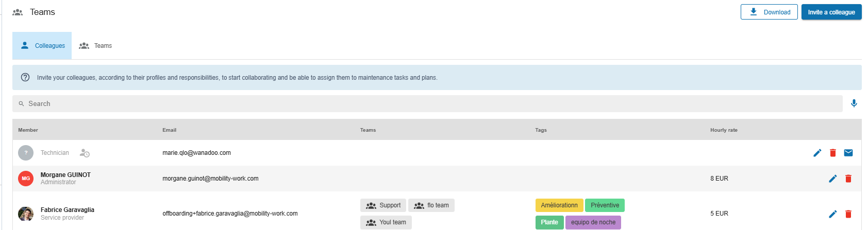Delete the marie.qlo@wanadoo.com pending technician
This screenshot has width=868, height=230.
[832, 153]
